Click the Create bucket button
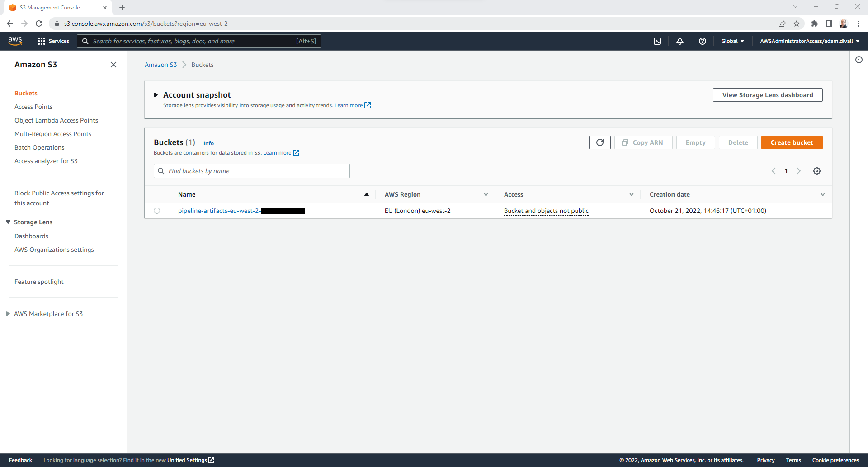 (792, 142)
